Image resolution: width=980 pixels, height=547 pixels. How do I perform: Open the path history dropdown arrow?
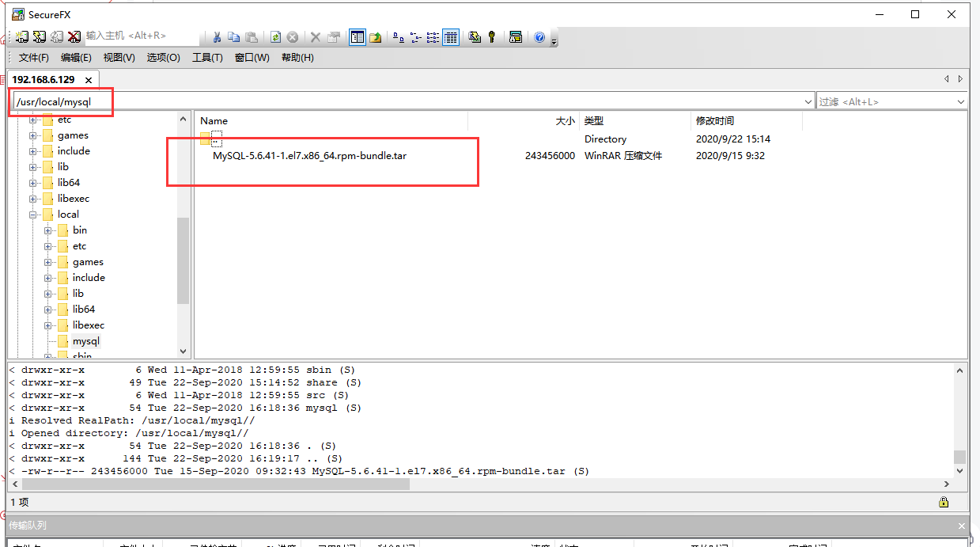pyautogui.click(x=808, y=102)
